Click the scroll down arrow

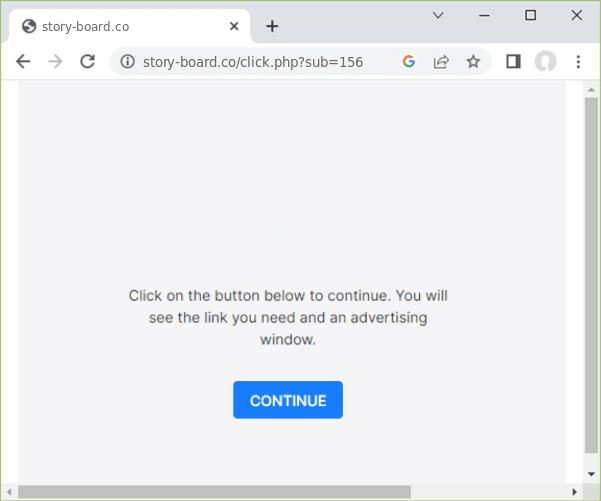pyautogui.click(x=591, y=474)
